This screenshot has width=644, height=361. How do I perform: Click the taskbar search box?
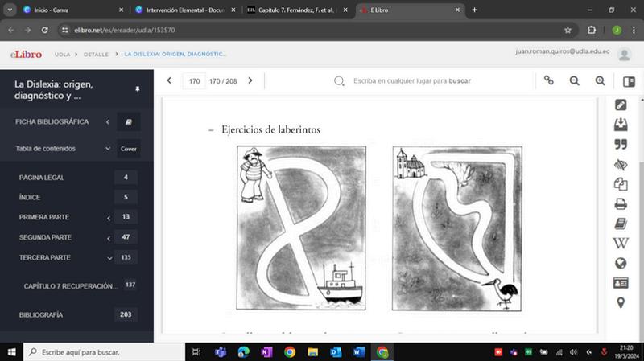[104, 352]
